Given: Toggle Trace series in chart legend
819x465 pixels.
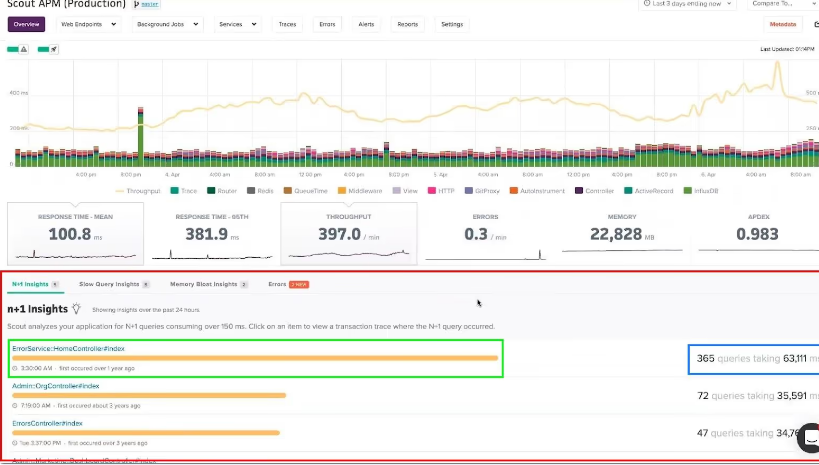Looking at the screenshot, I should [x=184, y=191].
